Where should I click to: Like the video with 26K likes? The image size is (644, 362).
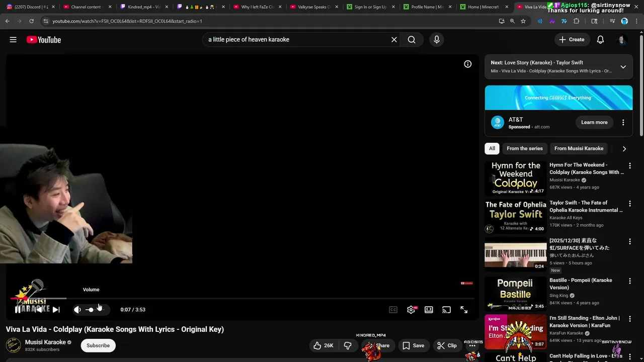coord(323,345)
